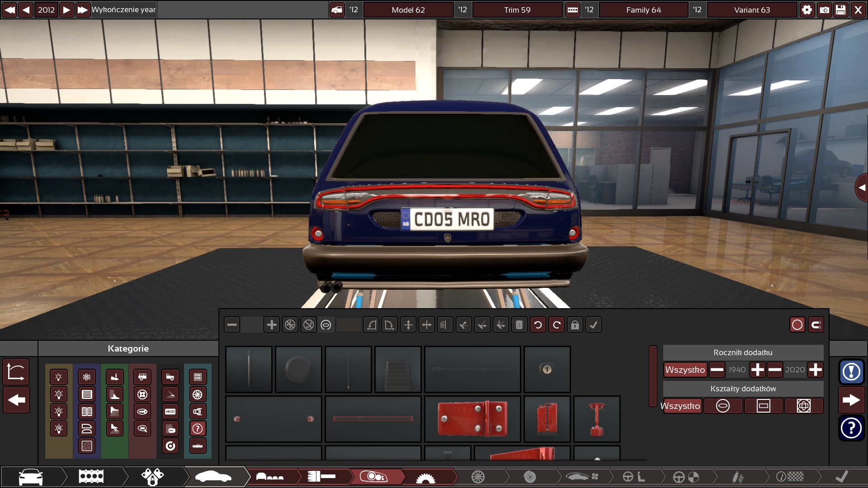868x488 pixels.
Task: Decrease the 2020 end year
Action: [774, 370]
